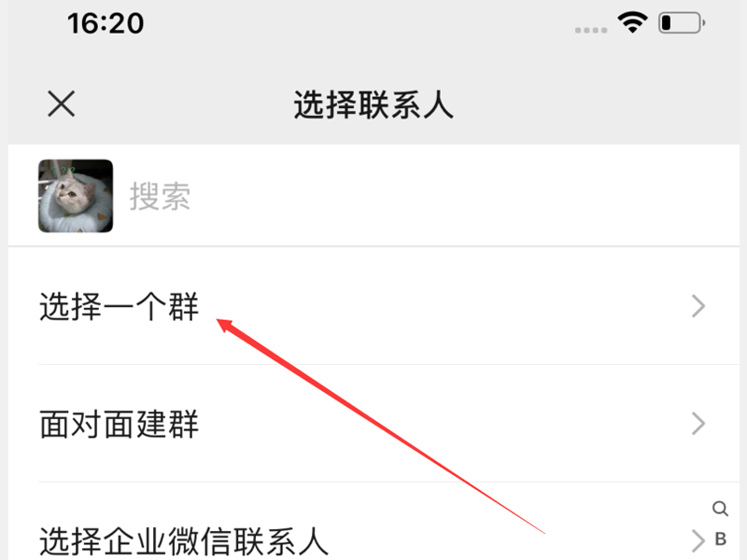Tap the battery indicator icon
Viewport: 747px width, 560px height.
(682, 22)
